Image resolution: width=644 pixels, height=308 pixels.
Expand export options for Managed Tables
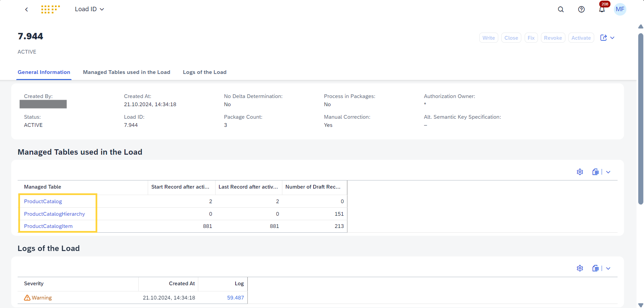[608, 172]
